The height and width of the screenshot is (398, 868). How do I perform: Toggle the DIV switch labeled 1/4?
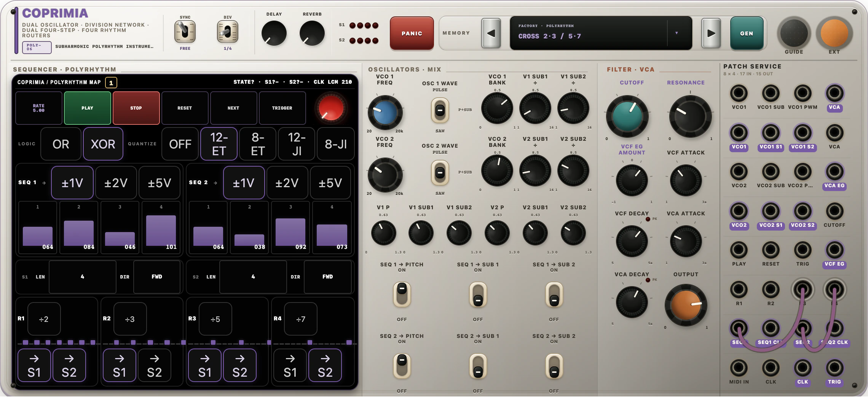[228, 32]
